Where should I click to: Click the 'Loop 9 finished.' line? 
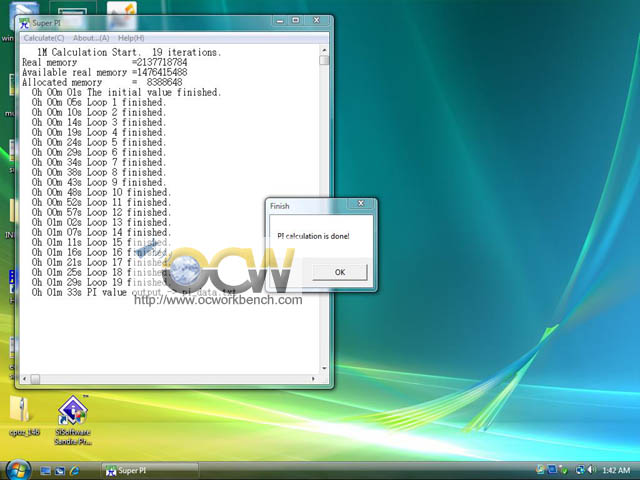pos(99,182)
